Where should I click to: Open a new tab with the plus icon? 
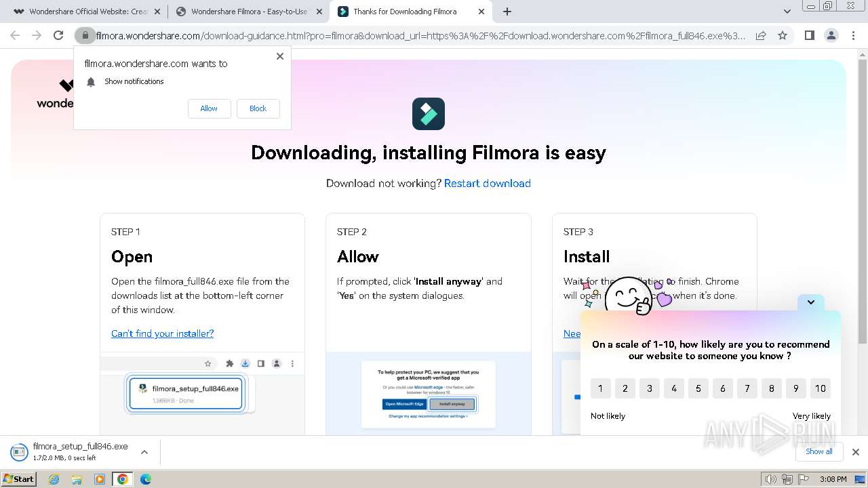[x=507, y=12]
